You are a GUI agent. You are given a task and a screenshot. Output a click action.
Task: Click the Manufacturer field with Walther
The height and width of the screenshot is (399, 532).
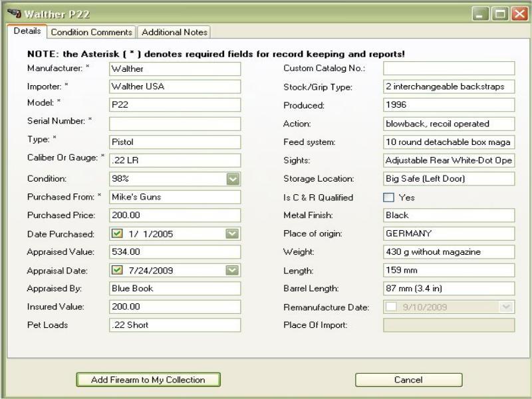click(175, 69)
